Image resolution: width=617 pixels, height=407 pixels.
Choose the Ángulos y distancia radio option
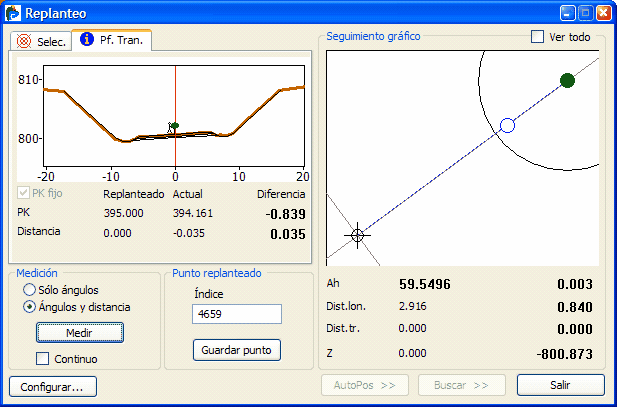pyautogui.click(x=30, y=307)
